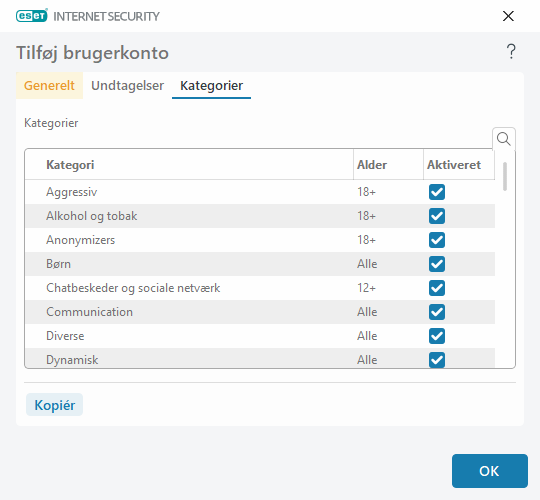Disable the Anonymizers category checkbox
The image size is (540, 500).
[437, 240]
